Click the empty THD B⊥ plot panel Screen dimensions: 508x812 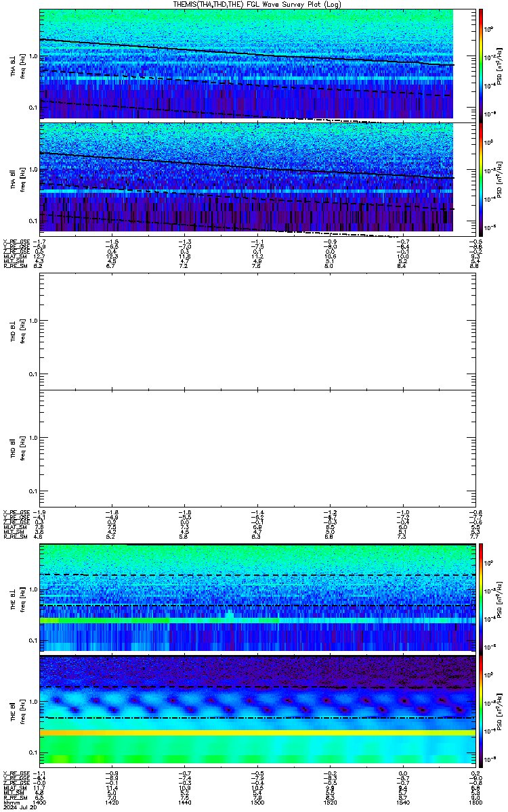pos(256,332)
